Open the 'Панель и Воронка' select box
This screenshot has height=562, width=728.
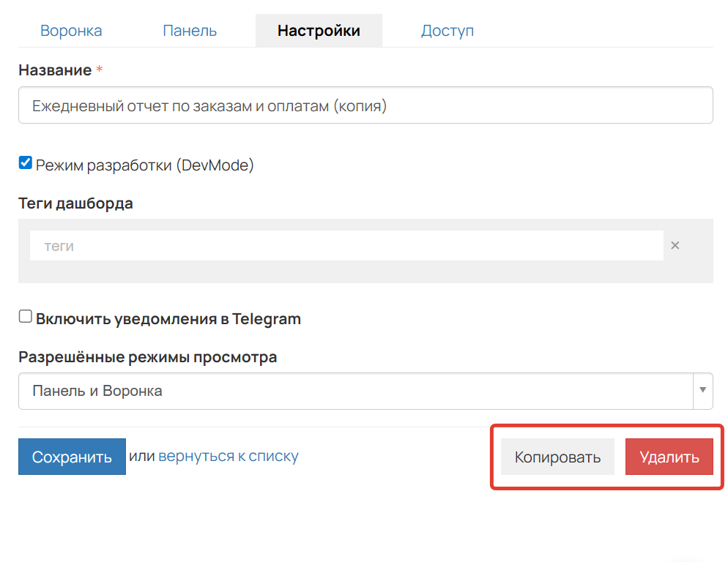[355, 391]
